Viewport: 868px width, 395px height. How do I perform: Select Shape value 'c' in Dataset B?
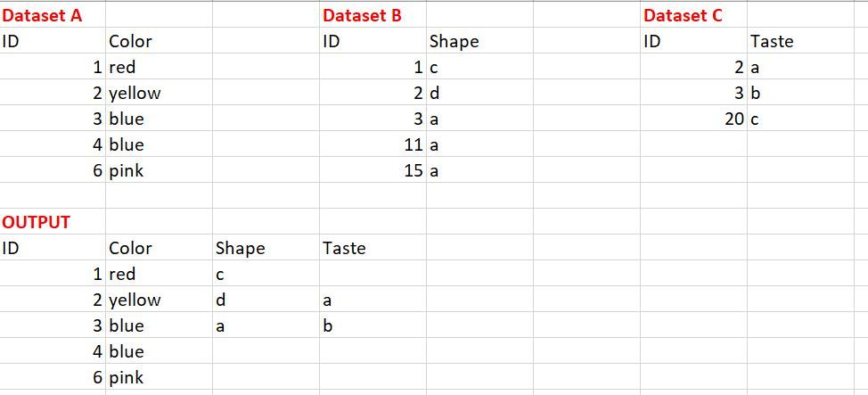[x=434, y=67]
